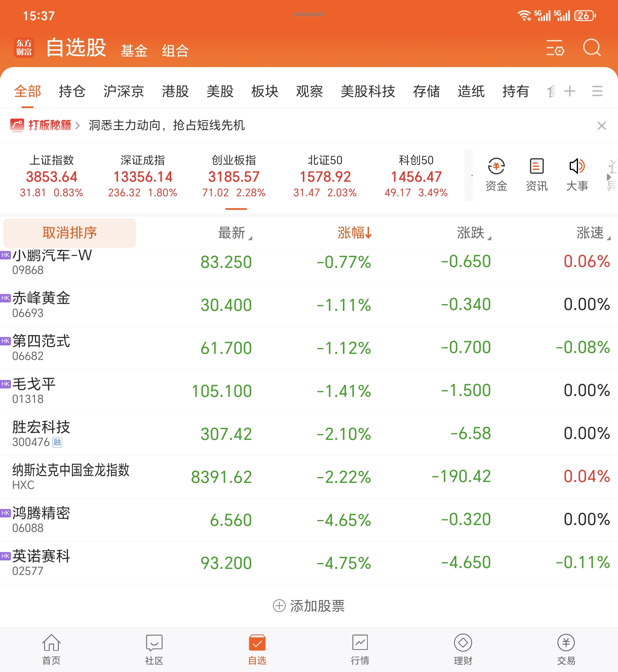Open 英诺赛科 02577 row
Viewport: 618px width, 672px height.
click(x=309, y=563)
